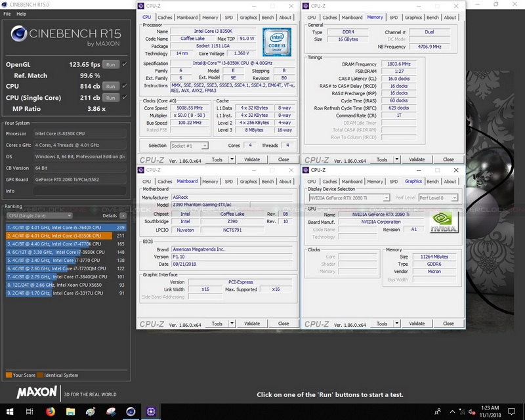Toggle the CPU (Single Core) checkmark
Screen dimensions: 525x420
(125, 98)
